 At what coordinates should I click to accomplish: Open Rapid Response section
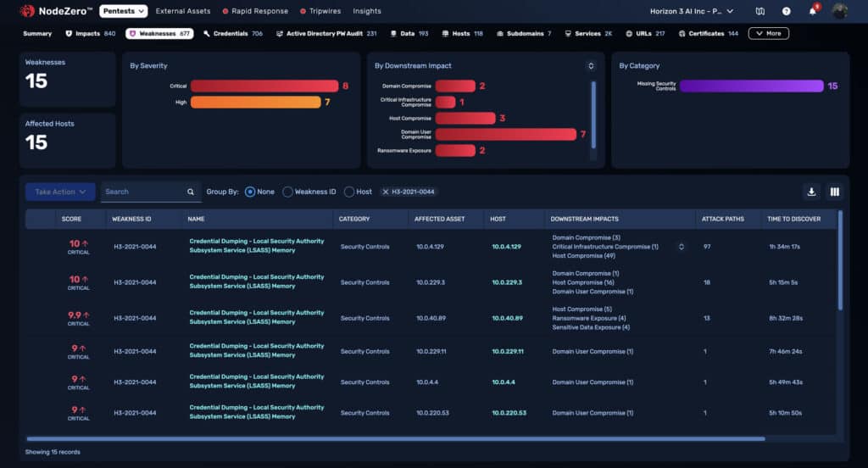pyautogui.click(x=255, y=11)
